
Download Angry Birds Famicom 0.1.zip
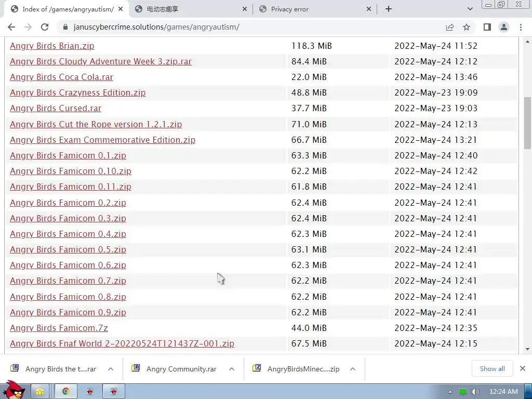(68, 155)
